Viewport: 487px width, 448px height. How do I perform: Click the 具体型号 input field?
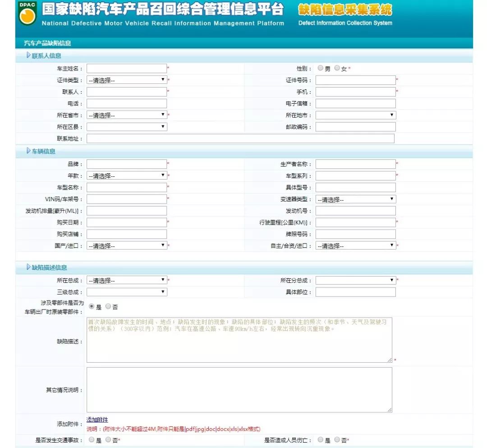pos(356,187)
